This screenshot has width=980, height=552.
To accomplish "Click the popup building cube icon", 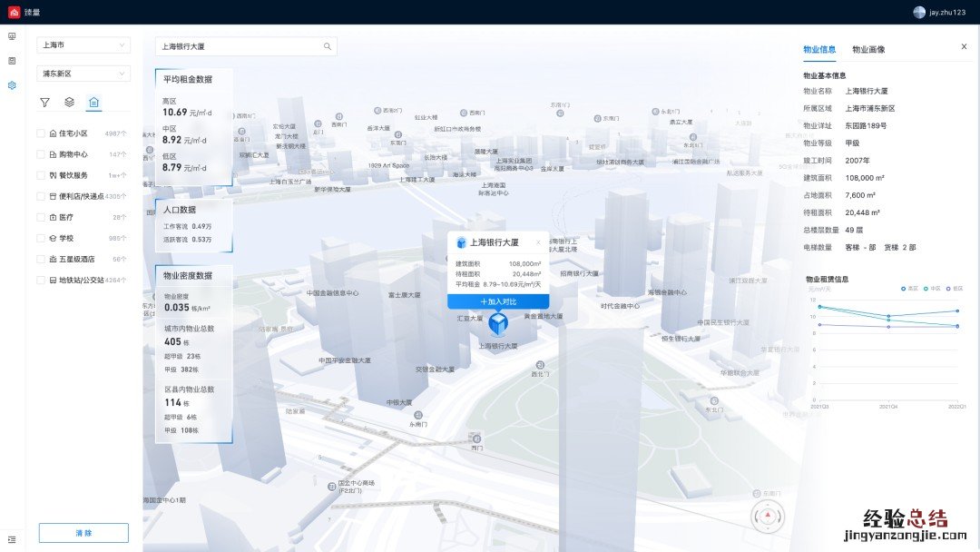I will point(461,242).
